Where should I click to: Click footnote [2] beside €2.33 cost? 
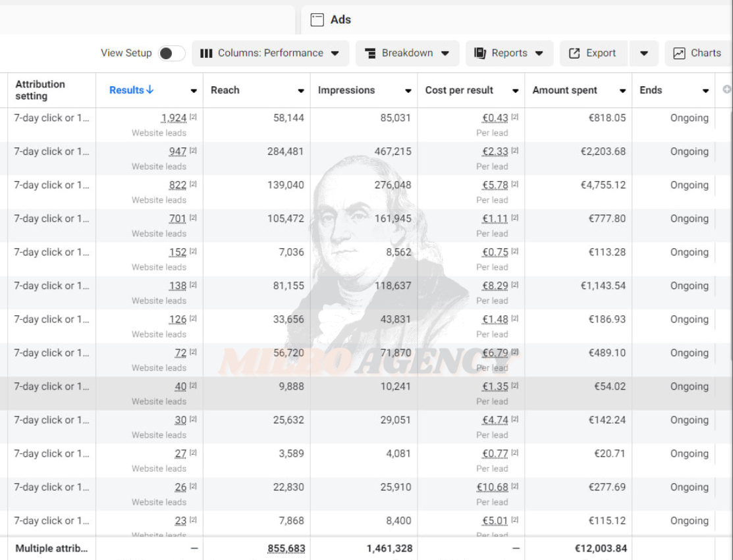tap(515, 151)
